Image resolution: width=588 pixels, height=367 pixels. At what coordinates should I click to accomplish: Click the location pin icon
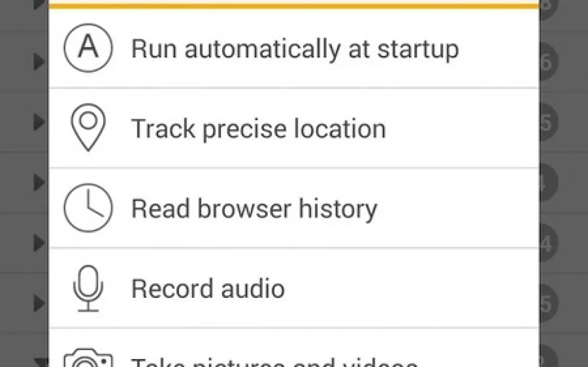pyautogui.click(x=88, y=128)
